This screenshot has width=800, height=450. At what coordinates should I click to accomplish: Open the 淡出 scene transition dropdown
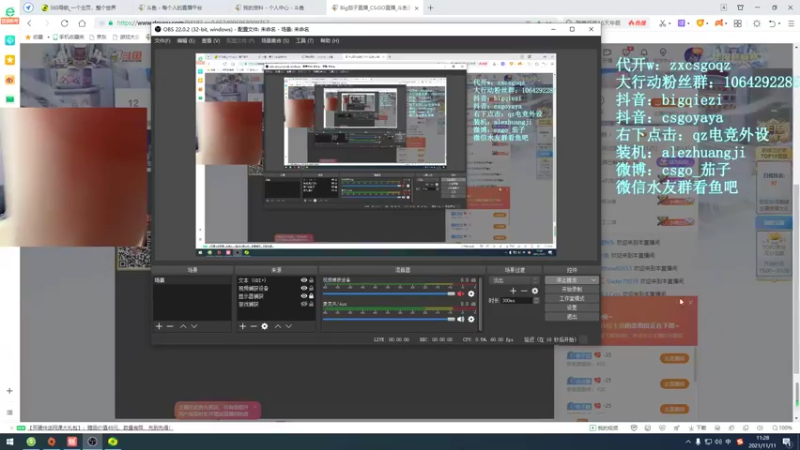pyautogui.click(x=514, y=280)
